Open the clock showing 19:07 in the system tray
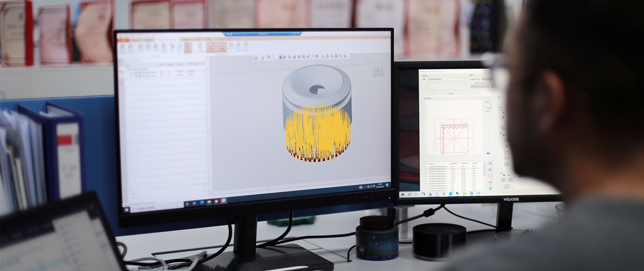This screenshot has height=271, width=644. pyautogui.click(x=380, y=185)
